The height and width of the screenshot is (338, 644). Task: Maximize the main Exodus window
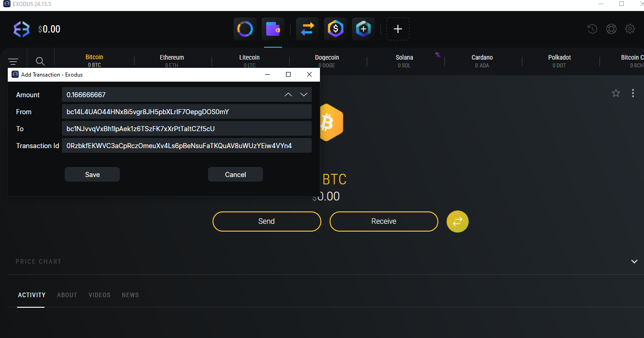[622, 4]
